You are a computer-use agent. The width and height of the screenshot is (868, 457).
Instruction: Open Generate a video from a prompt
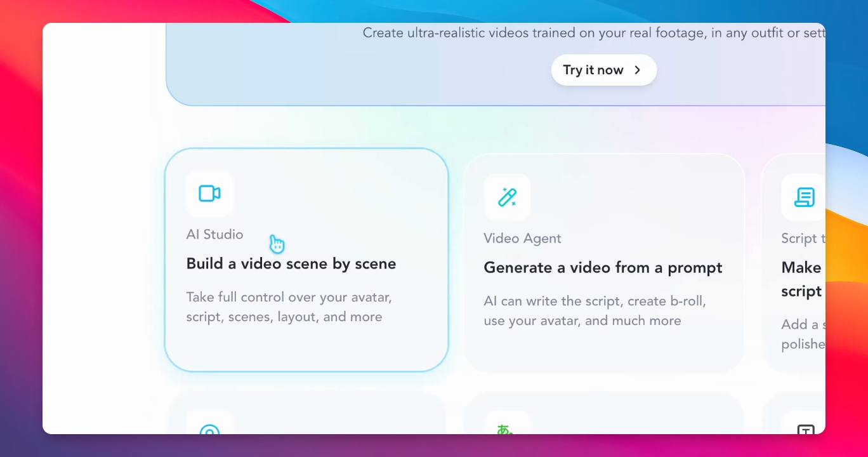pos(603,267)
